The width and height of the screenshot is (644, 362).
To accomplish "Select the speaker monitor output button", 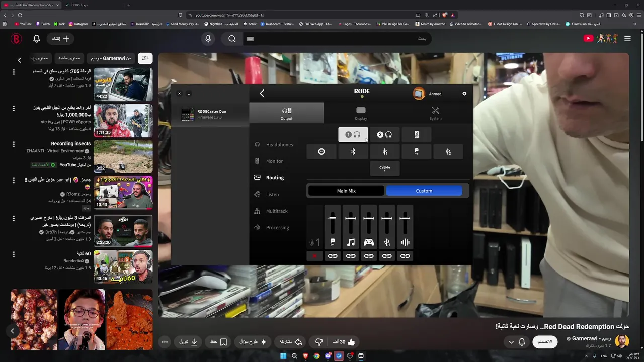I will pyautogui.click(x=416, y=135).
